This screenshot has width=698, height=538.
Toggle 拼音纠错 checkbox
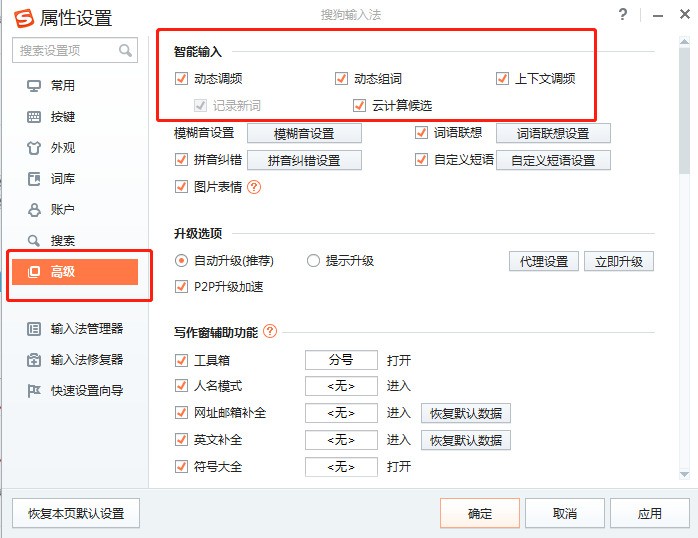click(181, 159)
